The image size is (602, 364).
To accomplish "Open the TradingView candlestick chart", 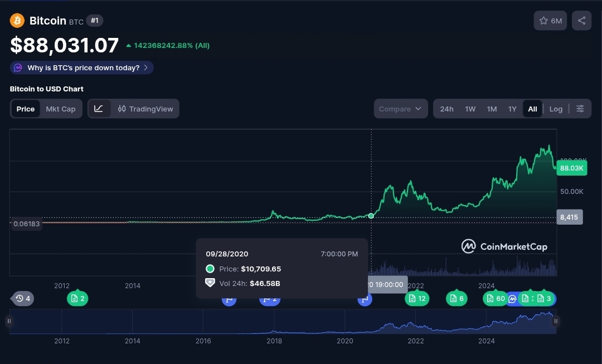I will tap(145, 109).
